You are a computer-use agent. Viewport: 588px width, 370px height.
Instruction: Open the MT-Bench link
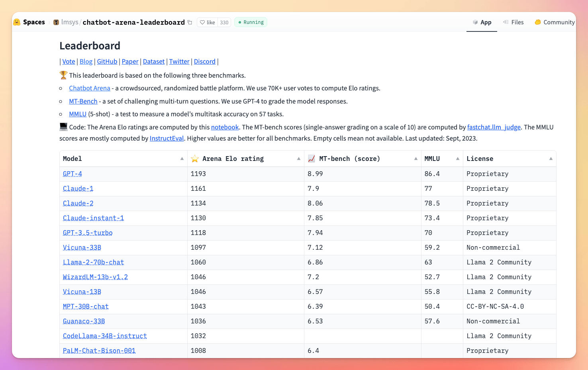point(83,101)
